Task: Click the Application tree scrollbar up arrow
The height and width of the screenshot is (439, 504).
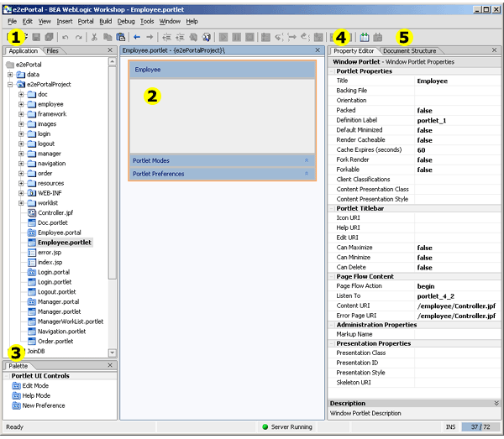Action: 113,61
